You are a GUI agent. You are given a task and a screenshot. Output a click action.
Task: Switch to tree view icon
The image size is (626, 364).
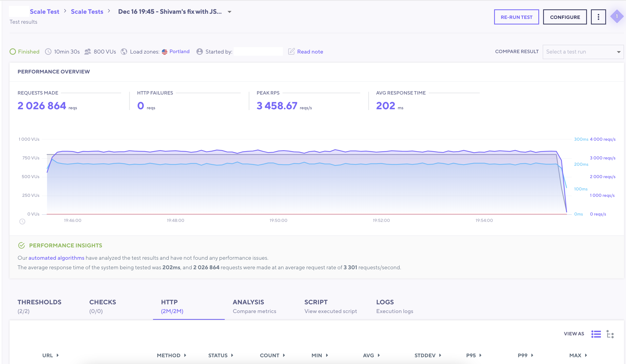click(610, 334)
